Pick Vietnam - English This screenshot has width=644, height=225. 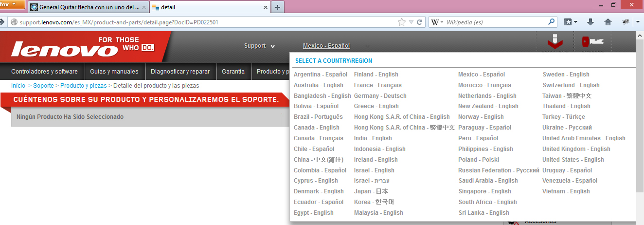(x=566, y=191)
